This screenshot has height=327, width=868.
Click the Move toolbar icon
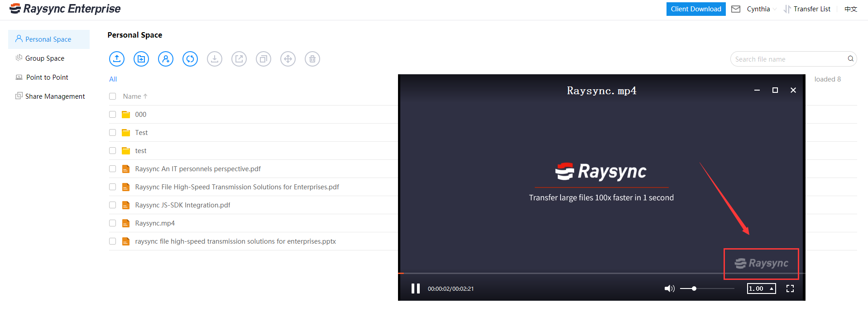(288, 59)
